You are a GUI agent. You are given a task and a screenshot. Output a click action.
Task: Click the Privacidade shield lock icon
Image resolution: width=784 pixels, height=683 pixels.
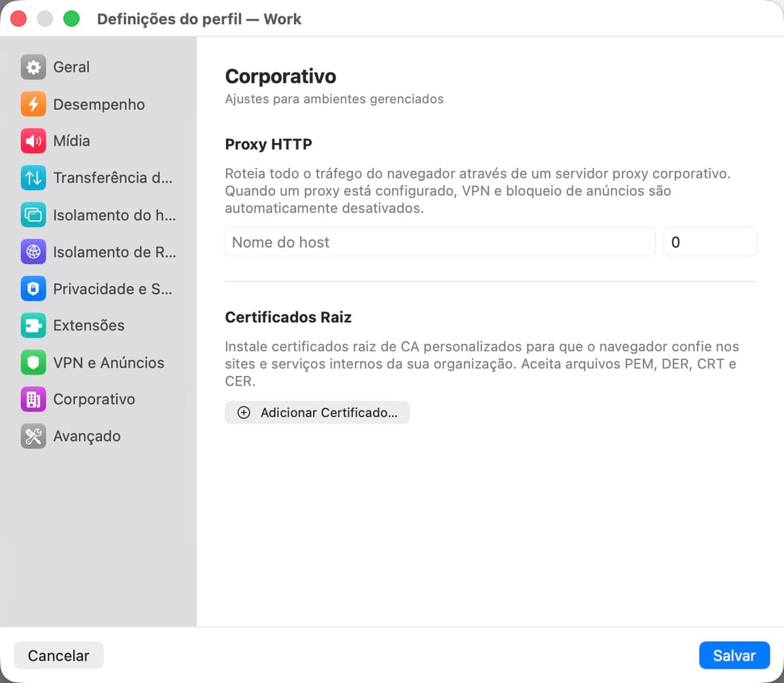point(33,288)
